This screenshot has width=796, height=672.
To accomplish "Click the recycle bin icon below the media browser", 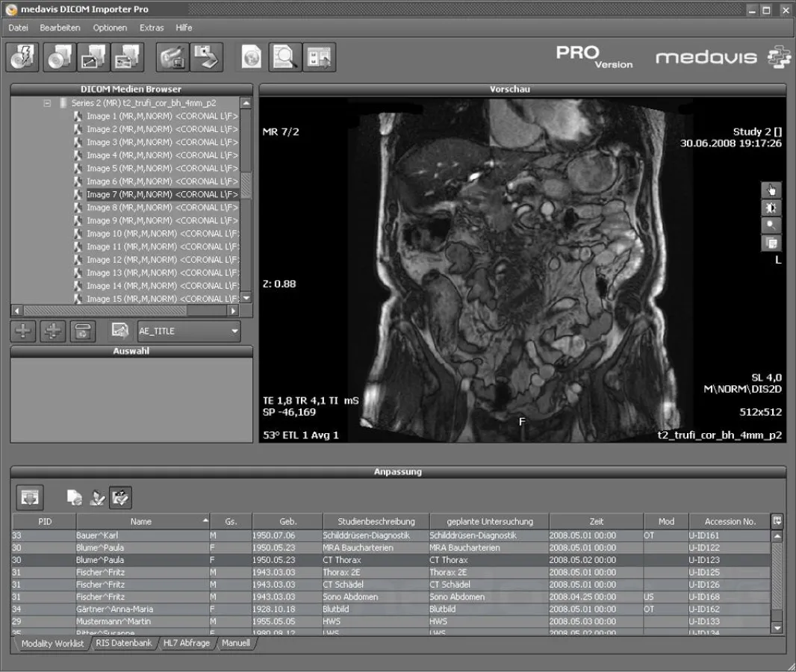I will 83,332.
